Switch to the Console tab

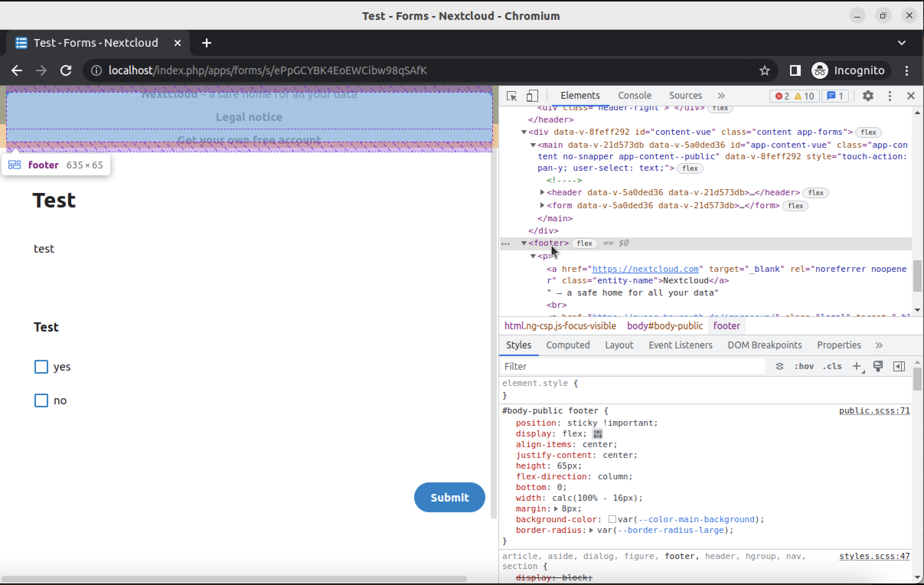[x=634, y=96]
